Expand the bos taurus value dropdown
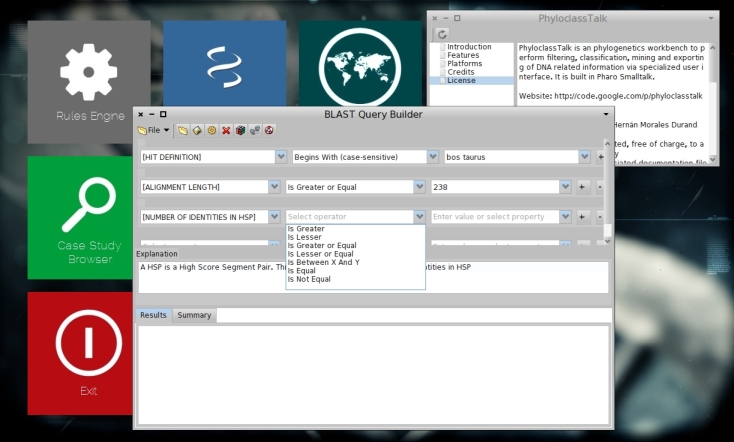Viewport: 734px width, 442px height. click(585, 157)
